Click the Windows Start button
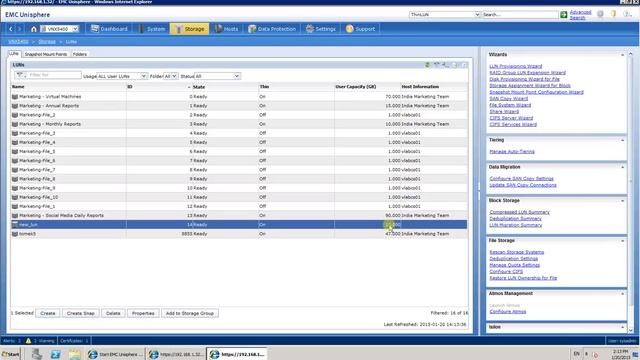This screenshot has height=360, width=640. [x=11, y=354]
